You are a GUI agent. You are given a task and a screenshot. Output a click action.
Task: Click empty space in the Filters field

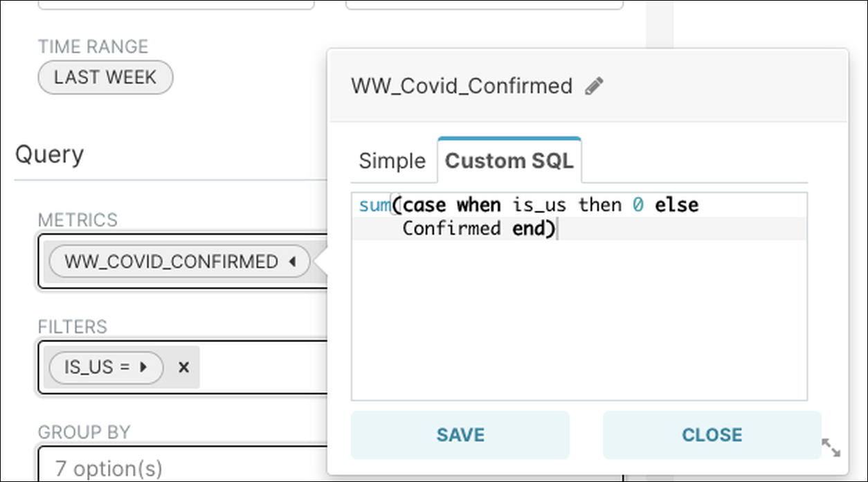(263, 367)
